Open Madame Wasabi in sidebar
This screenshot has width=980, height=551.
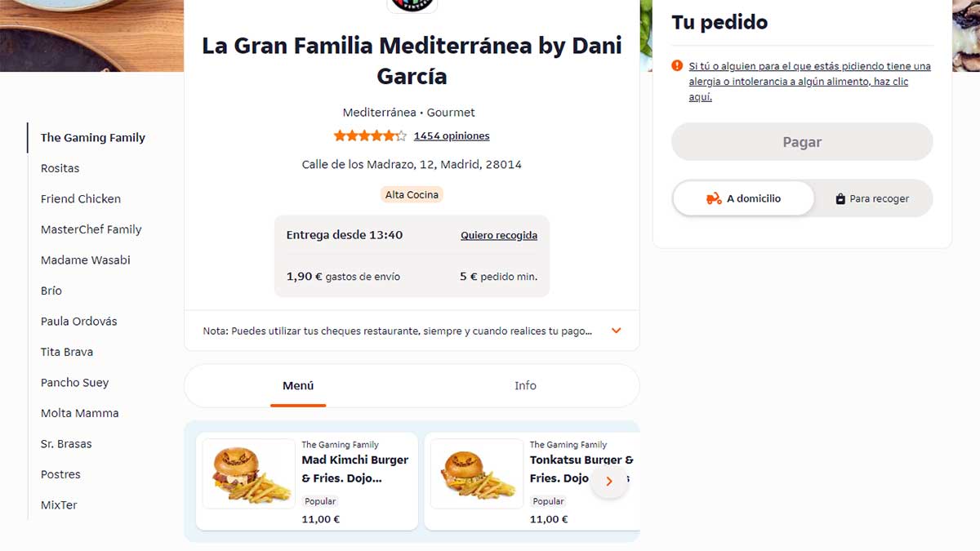[86, 260]
